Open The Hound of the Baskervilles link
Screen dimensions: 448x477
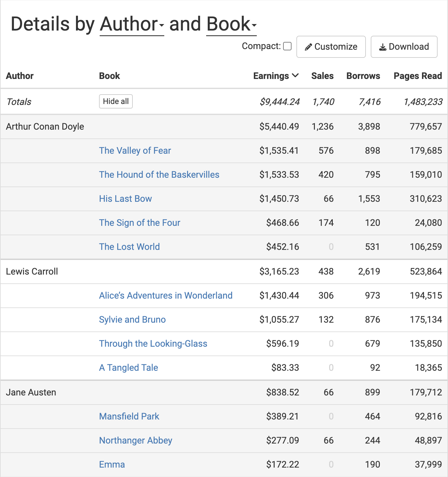click(x=159, y=174)
